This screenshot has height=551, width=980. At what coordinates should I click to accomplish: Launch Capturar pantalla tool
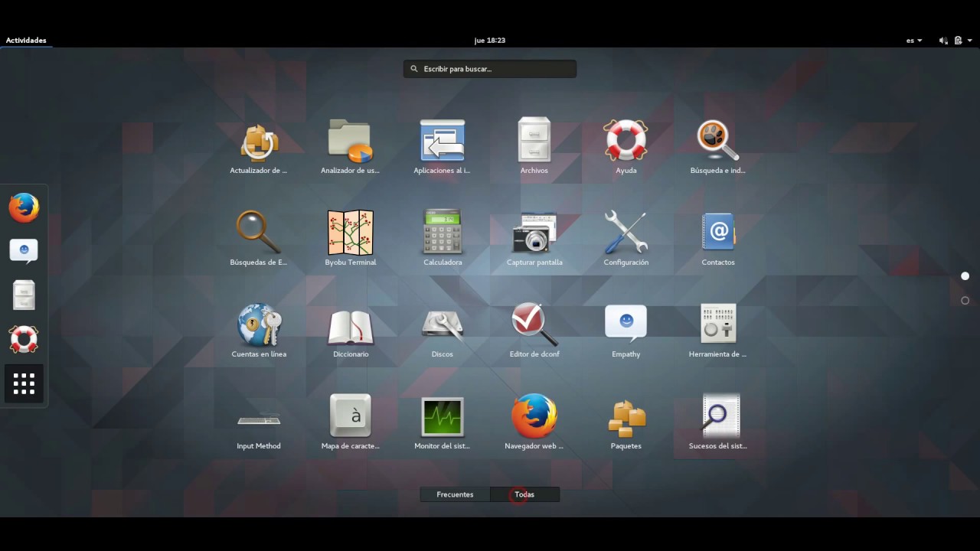click(534, 232)
